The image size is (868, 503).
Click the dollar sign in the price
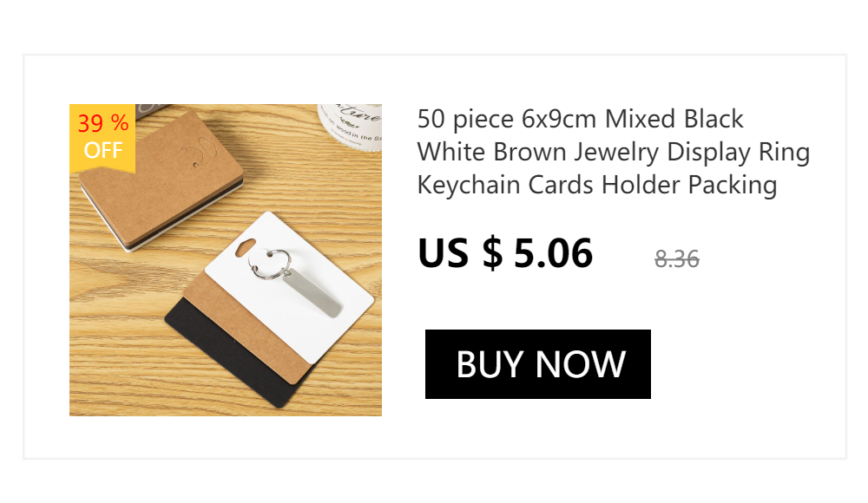click(x=492, y=253)
